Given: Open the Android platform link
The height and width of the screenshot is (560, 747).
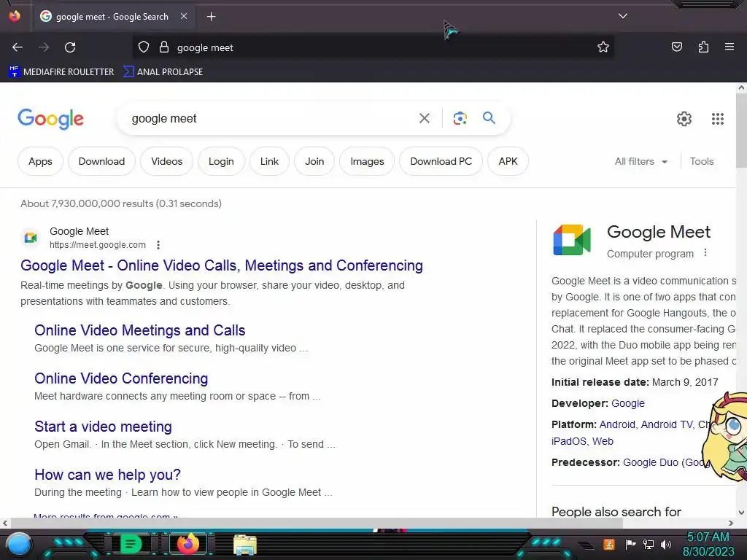Looking at the screenshot, I should click(617, 424).
